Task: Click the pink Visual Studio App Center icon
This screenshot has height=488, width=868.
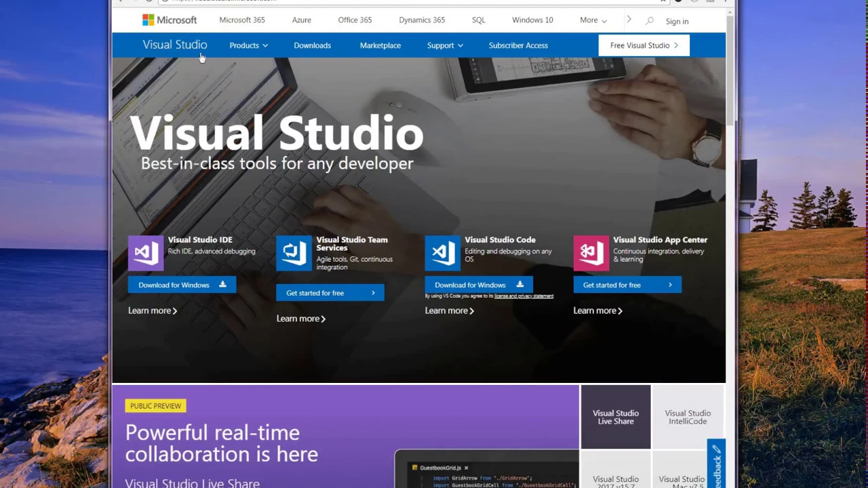Action: click(x=591, y=253)
